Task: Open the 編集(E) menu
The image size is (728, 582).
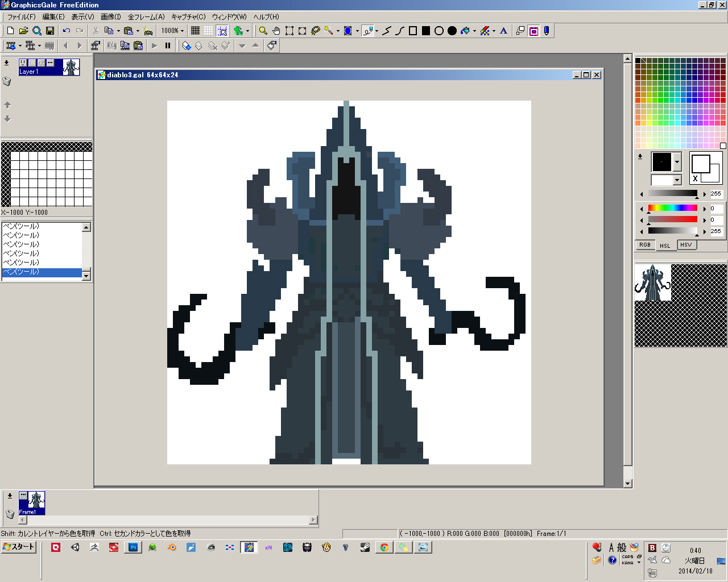Action: point(53,17)
